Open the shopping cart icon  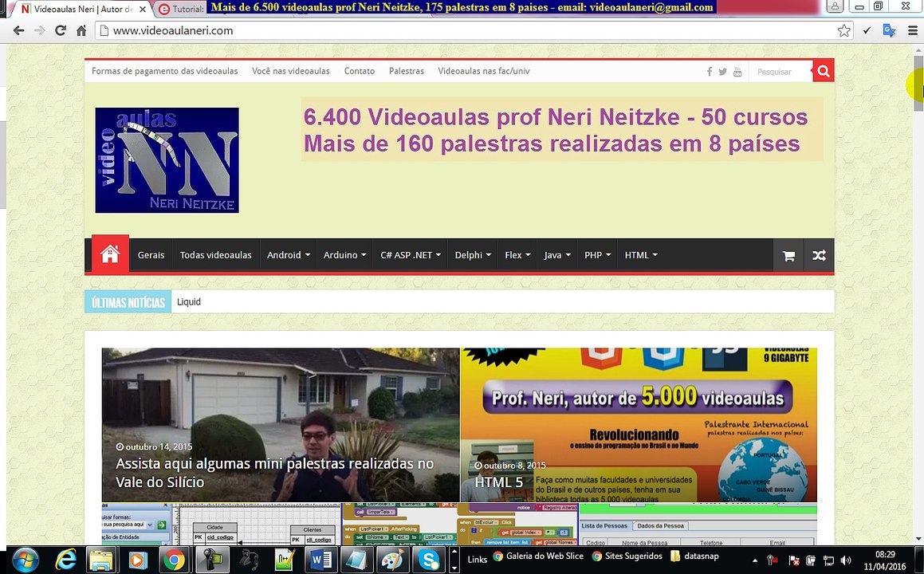pos(788,255)
